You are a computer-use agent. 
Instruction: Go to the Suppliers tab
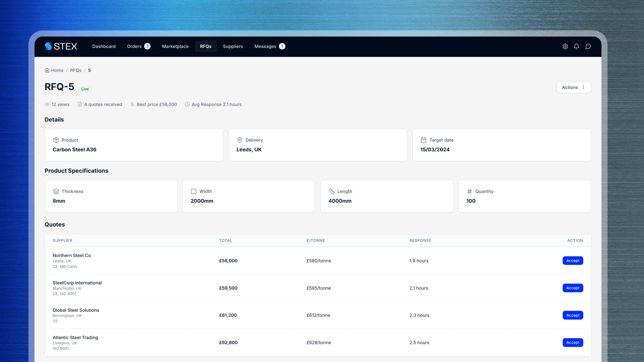pos(233,46)
